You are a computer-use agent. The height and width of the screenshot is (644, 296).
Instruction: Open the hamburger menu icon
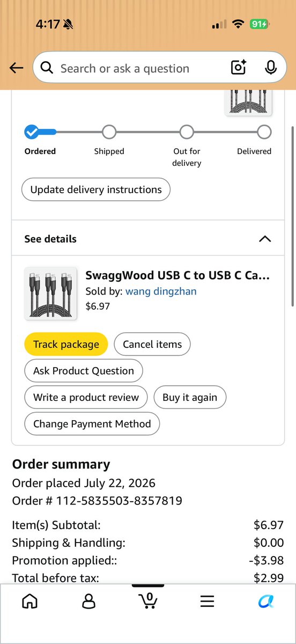[208, 602]
